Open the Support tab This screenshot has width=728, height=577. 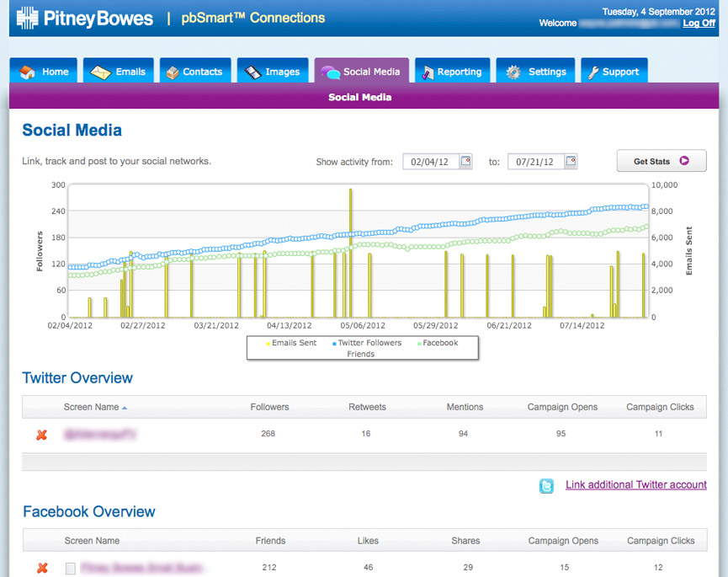614,71
